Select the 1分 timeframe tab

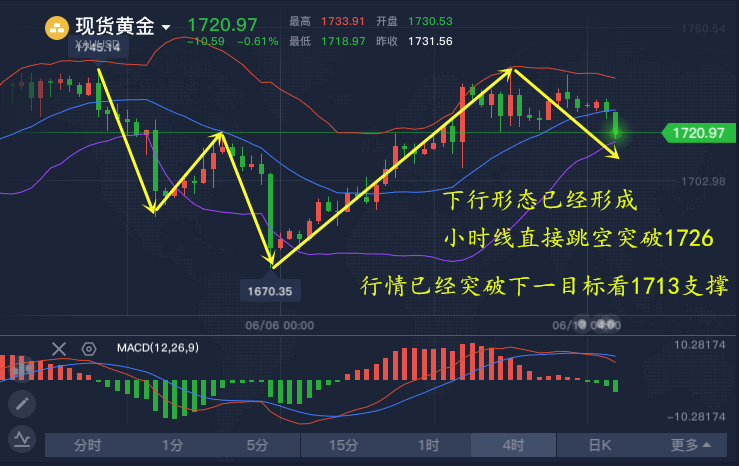(172, 445)
